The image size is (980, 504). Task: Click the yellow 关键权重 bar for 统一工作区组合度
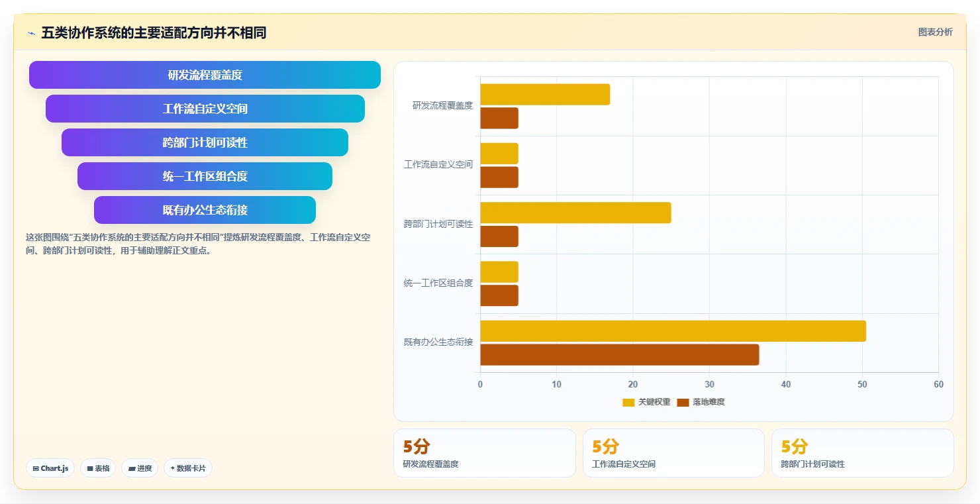(499, 272)
